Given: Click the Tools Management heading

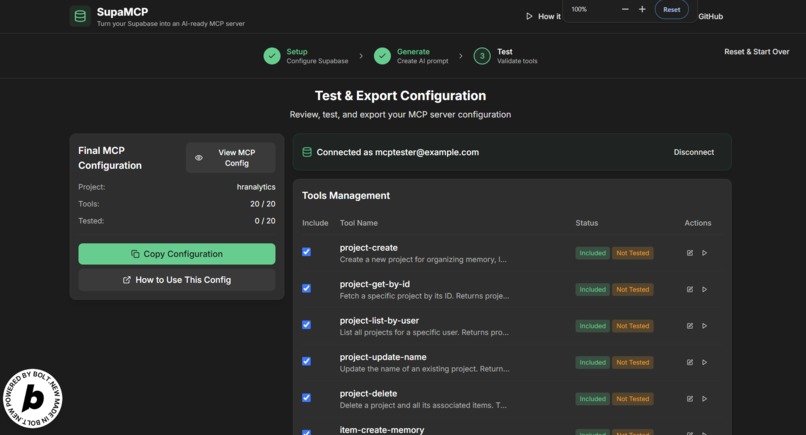Looking at the screenshot, I should (346, 195).
